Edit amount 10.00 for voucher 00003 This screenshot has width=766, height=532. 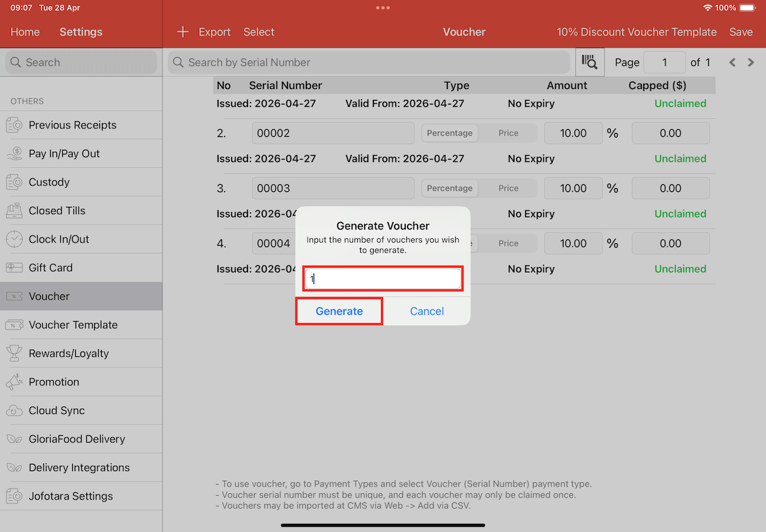pyautogui.click(x=573, y=188)
